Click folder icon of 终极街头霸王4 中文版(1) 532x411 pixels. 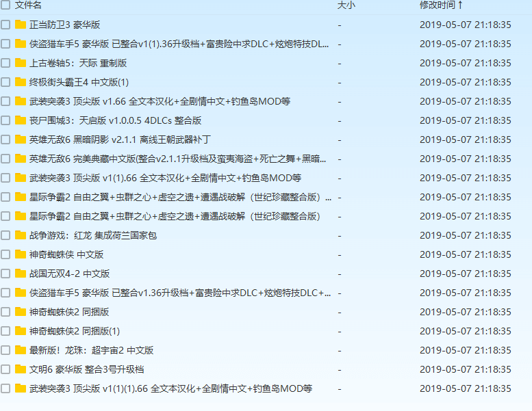tap(21, 82)
